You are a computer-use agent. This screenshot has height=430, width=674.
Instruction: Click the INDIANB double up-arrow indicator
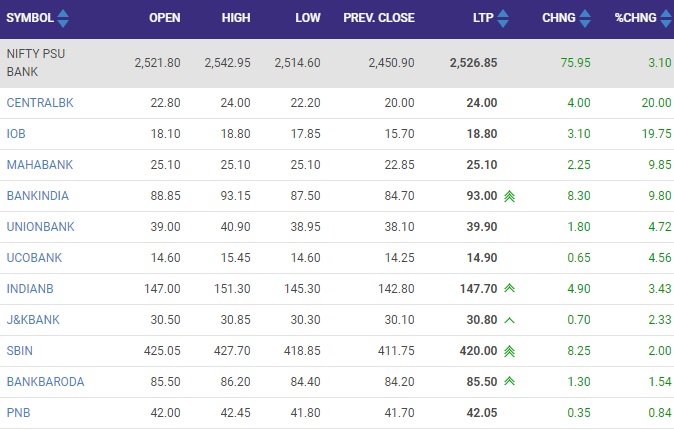coord(509,288)
